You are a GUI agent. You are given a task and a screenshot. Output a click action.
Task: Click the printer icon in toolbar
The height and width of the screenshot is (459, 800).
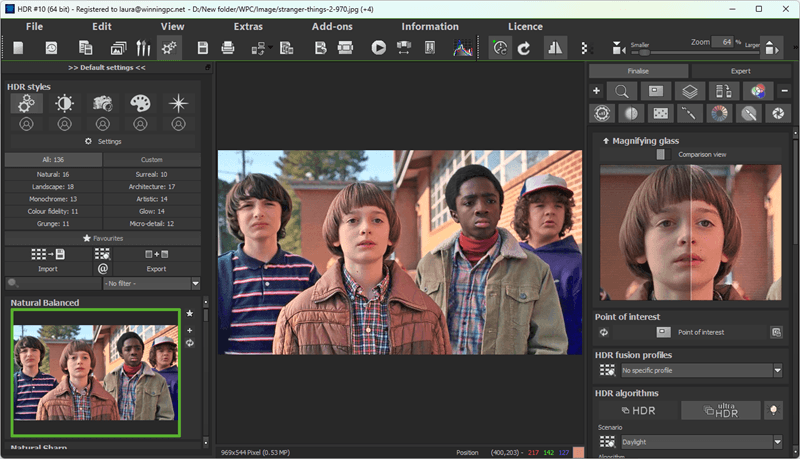pos(228,48)
